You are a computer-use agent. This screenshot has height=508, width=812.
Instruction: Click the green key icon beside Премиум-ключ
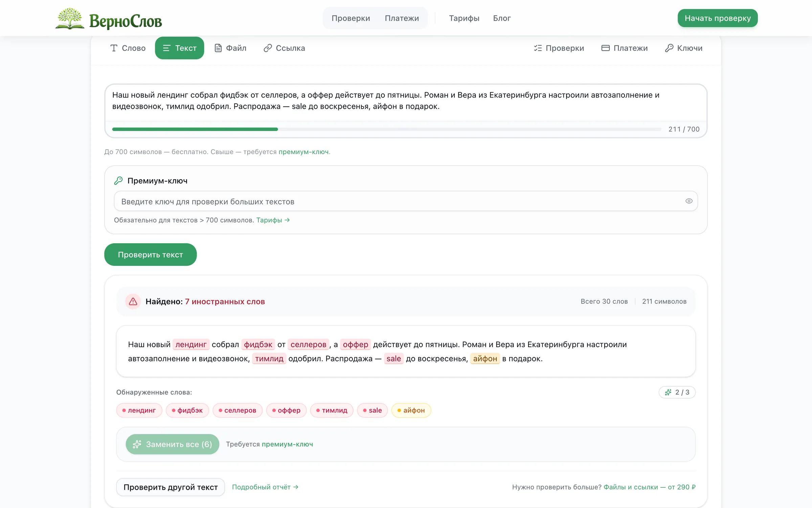pos(118,181)
